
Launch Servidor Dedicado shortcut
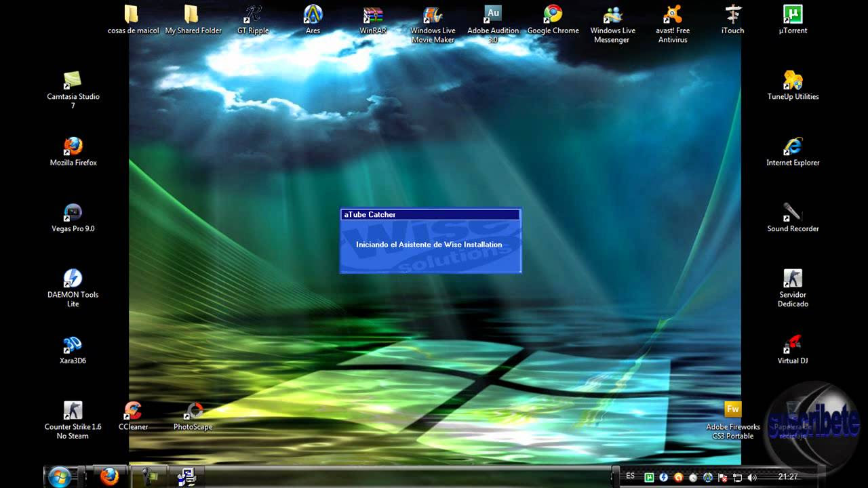tap(793, 288)
